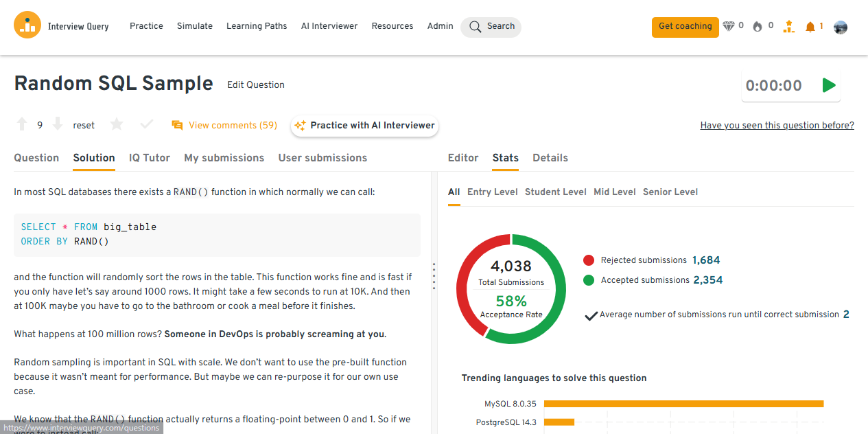Click the Get coaching button
The width and height of the screenshot is (868, 434).
(685, 27)
